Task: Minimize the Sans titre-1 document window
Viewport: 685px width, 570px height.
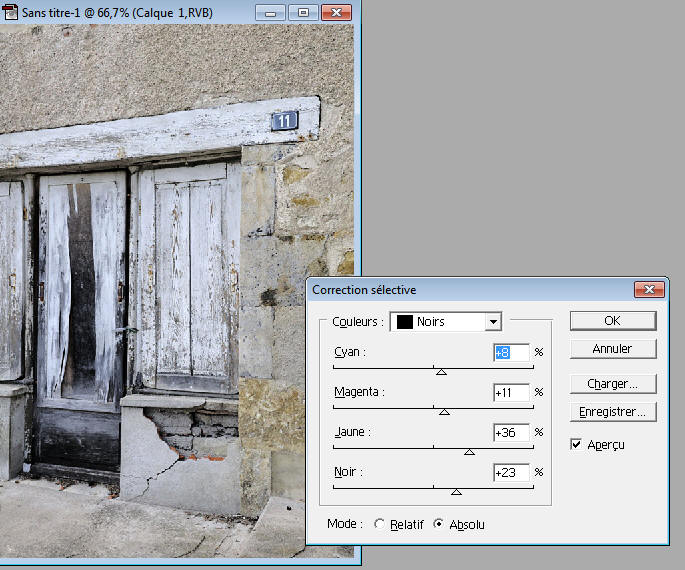Action: tap(270, 13)
